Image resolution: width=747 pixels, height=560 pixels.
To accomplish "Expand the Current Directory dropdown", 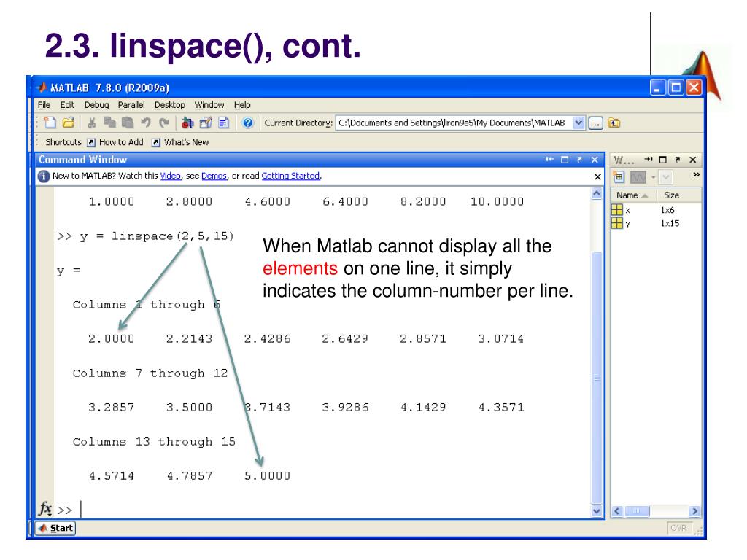I will (578, 122).
